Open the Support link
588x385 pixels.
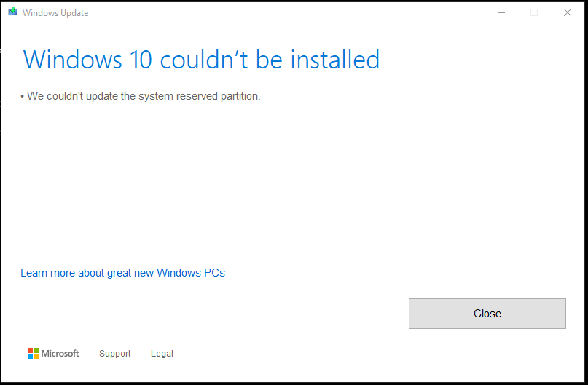tap(114, 354)
